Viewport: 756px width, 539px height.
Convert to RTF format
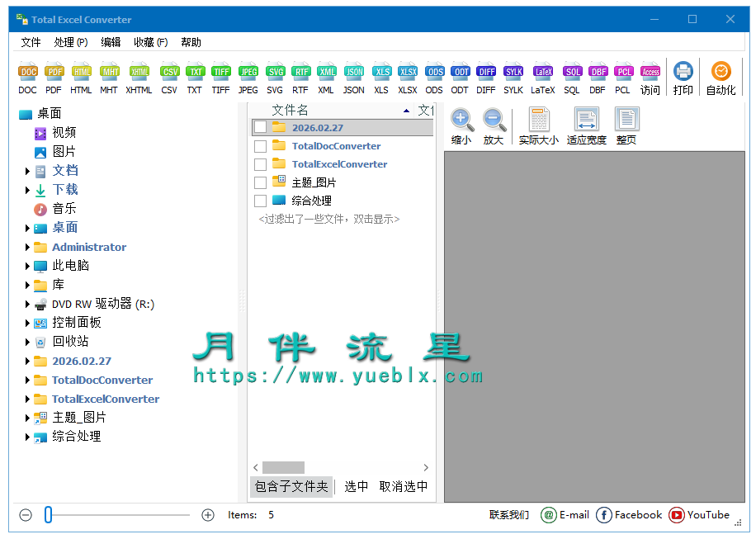(300, 78)
